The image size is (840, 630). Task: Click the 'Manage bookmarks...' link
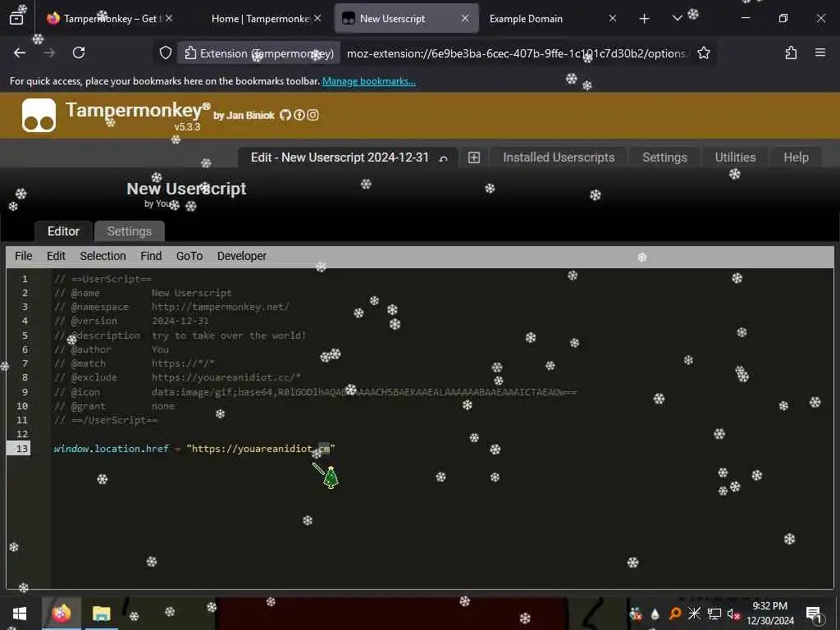coord(368,81)
